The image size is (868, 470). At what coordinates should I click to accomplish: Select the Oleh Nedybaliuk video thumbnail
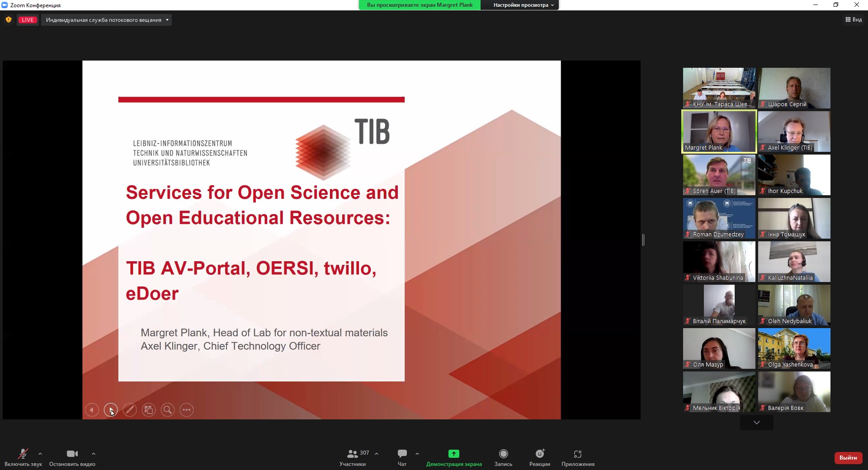pyautogui.click(x=794, y=305)
